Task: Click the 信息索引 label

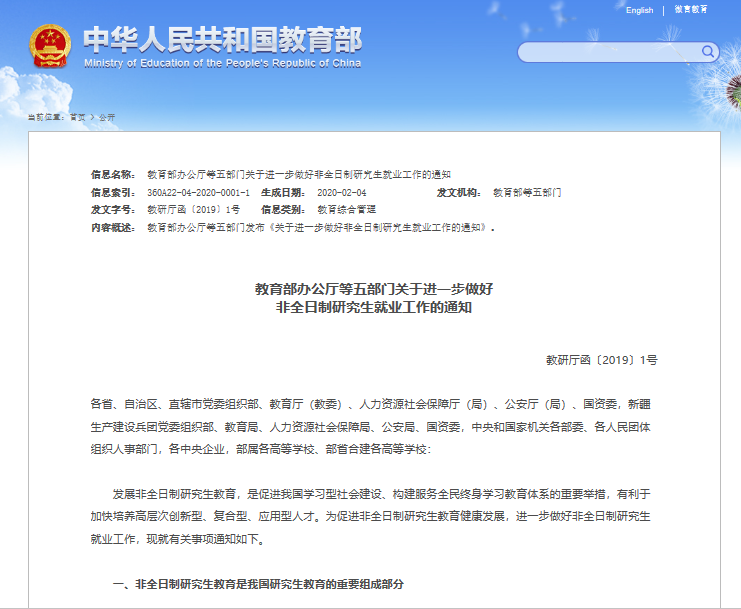Action: (113, 193)
